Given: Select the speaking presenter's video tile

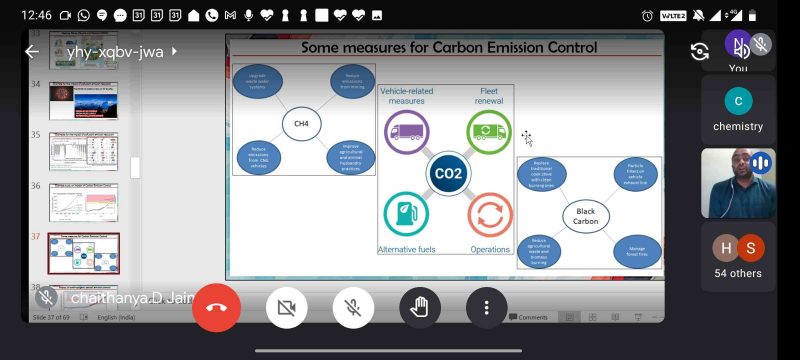Looking at the screenshot, I should [x=738, y=184].
